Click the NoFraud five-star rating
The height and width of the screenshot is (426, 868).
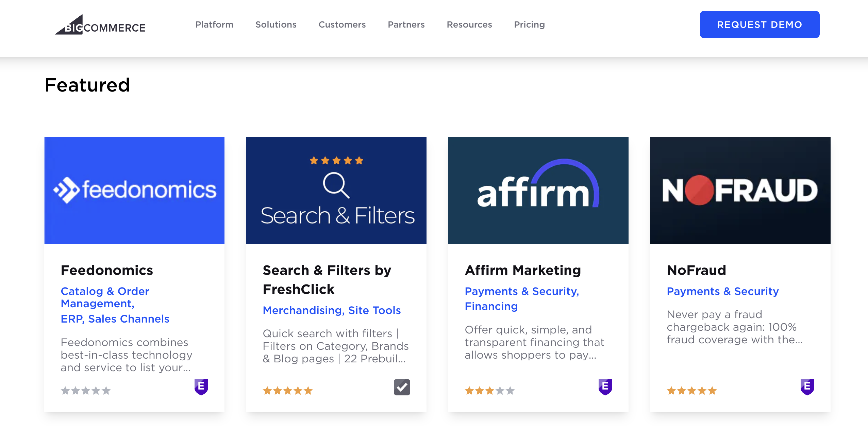692,391
